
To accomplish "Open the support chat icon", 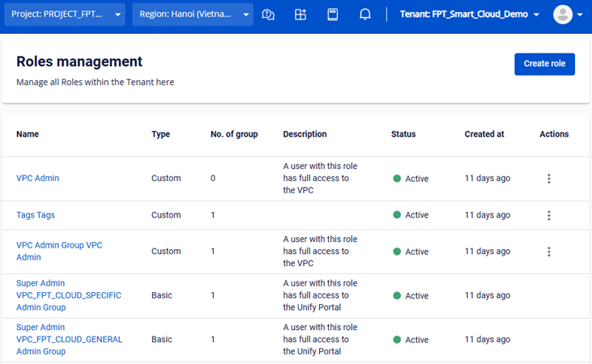I will 269,15.
